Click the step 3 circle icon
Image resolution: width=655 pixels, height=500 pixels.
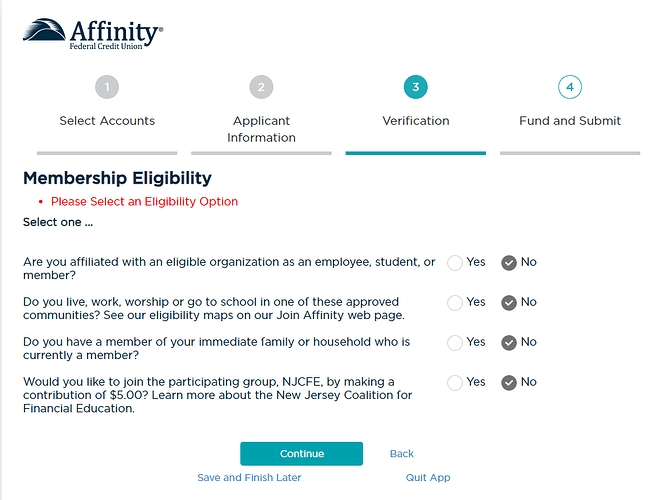pyautogui.click(x=415, y=87)
